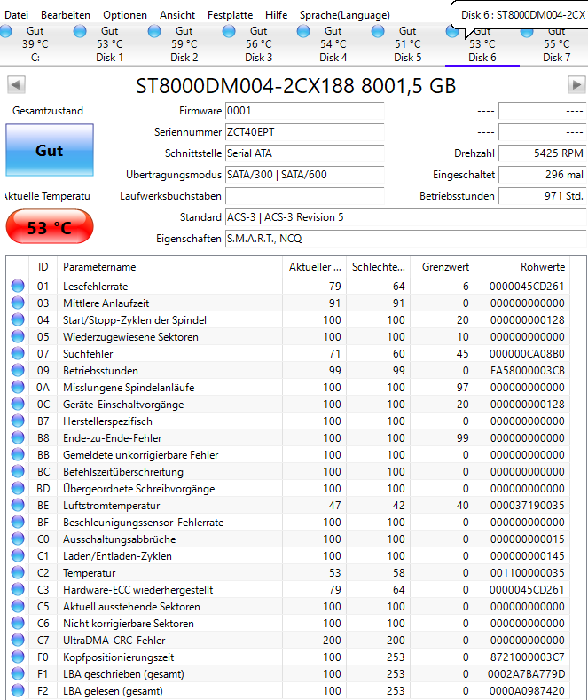Image resolution: width=588 pixels, height=700 pixels.
Task: Click status icon of Aktuell ausstehende Sektoren
Action: [18, 606]
